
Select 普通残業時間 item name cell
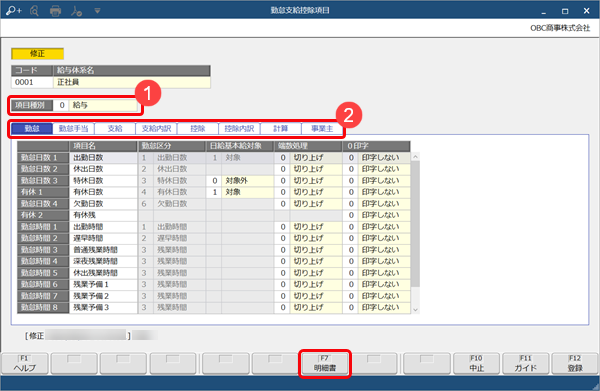pos(103,250)
